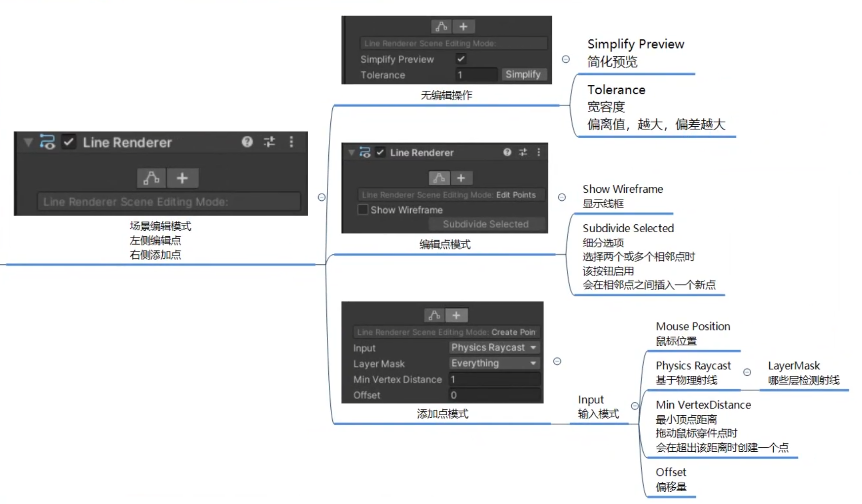
Task: Enable the Show Wireframe checkbox
Action: [362, 210]
